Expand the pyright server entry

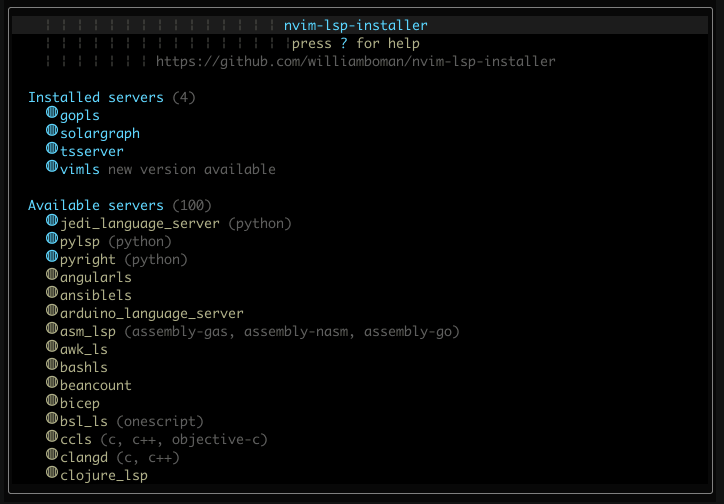click(x=88, y=260)
